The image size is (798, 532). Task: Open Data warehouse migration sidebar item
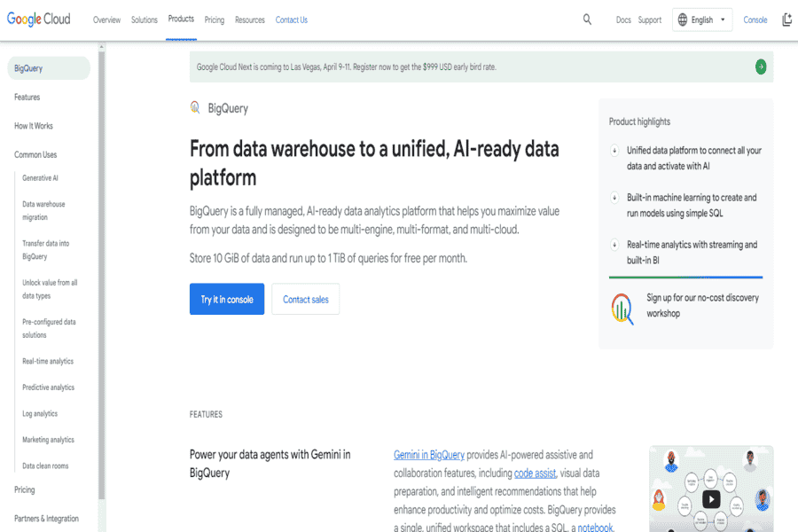pos(43,210)
